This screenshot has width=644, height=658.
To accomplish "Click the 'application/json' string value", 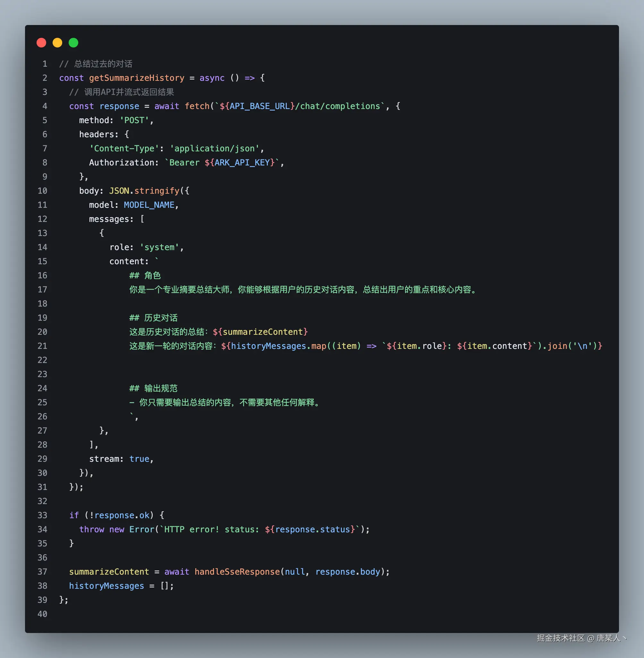I will (215, 148).
